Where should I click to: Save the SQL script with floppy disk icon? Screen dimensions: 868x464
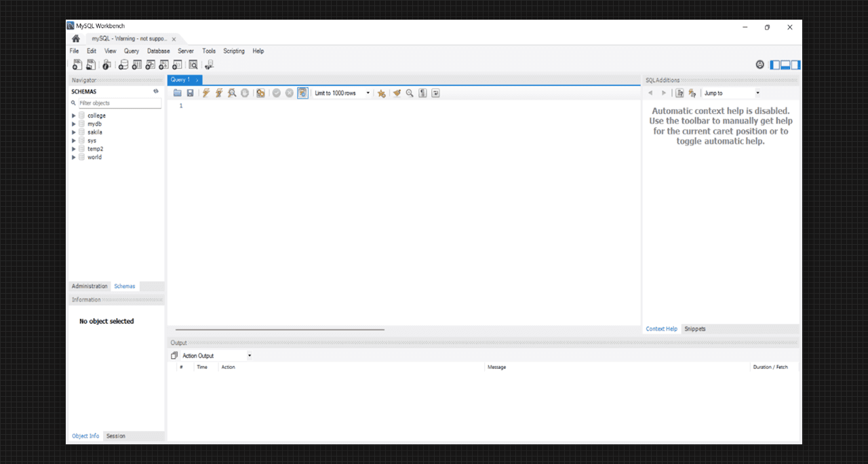tap(190, 93)
